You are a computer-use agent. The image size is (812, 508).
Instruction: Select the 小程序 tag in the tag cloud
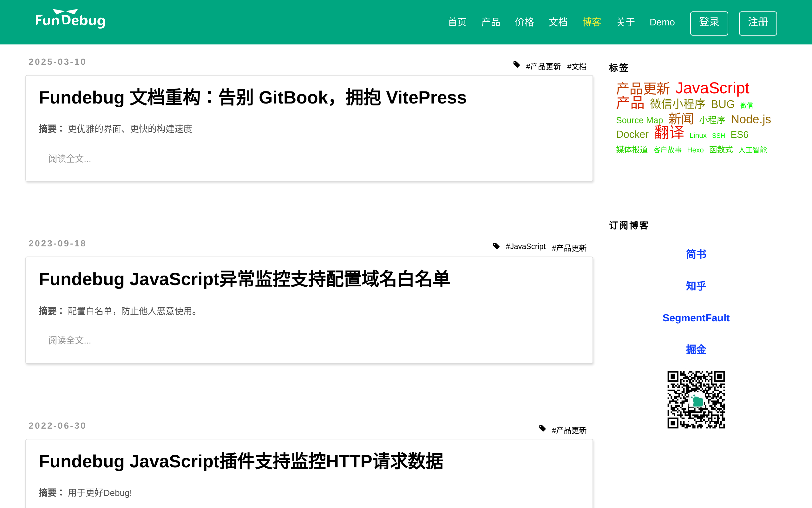pyautogui.click(x=712, y=120)
